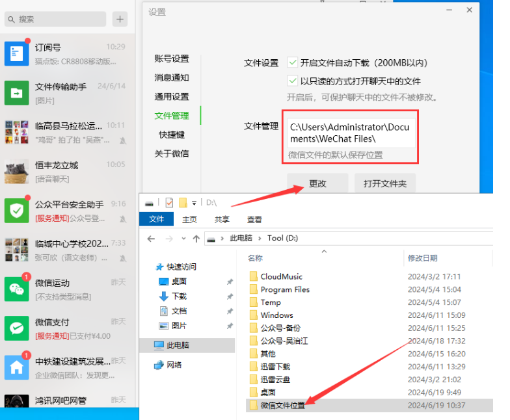Click the 打开文件夹 button
Screen dimensions: 510x420
point(385,183)
